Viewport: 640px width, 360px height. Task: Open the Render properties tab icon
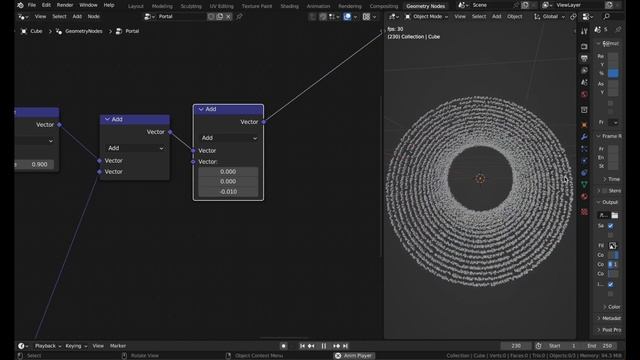[x=584, y=47]
